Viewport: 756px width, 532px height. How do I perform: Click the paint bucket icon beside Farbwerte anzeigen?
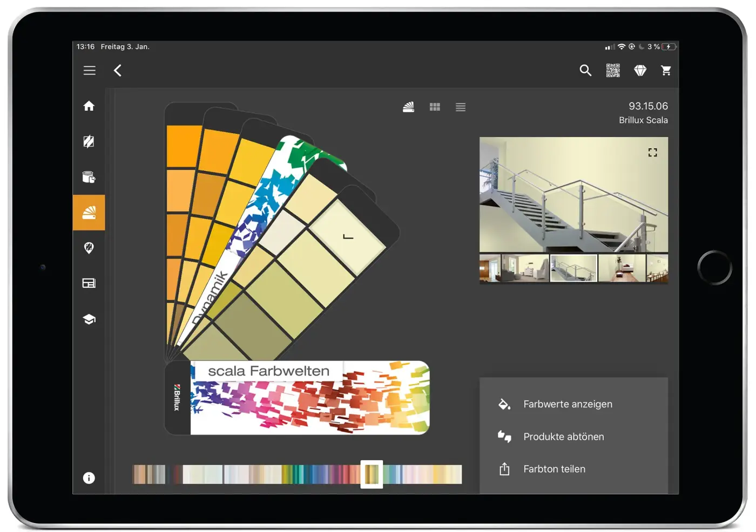504,404
